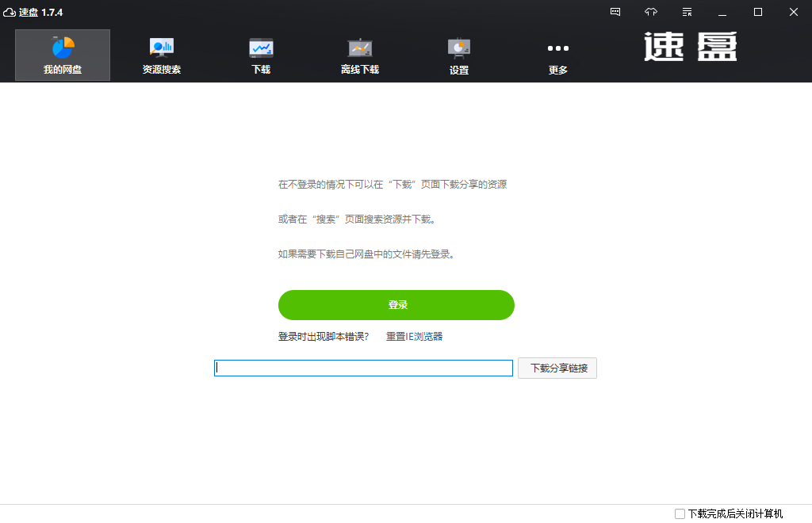Screen dimensions: 812x523
Task: Open the skin T-shirt icon in title bar
Action: 651,12
